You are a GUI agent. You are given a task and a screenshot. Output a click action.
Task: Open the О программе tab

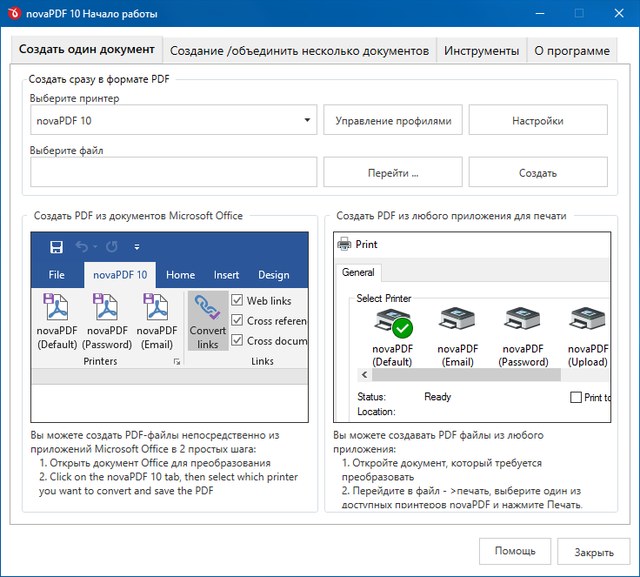point(571,51)
